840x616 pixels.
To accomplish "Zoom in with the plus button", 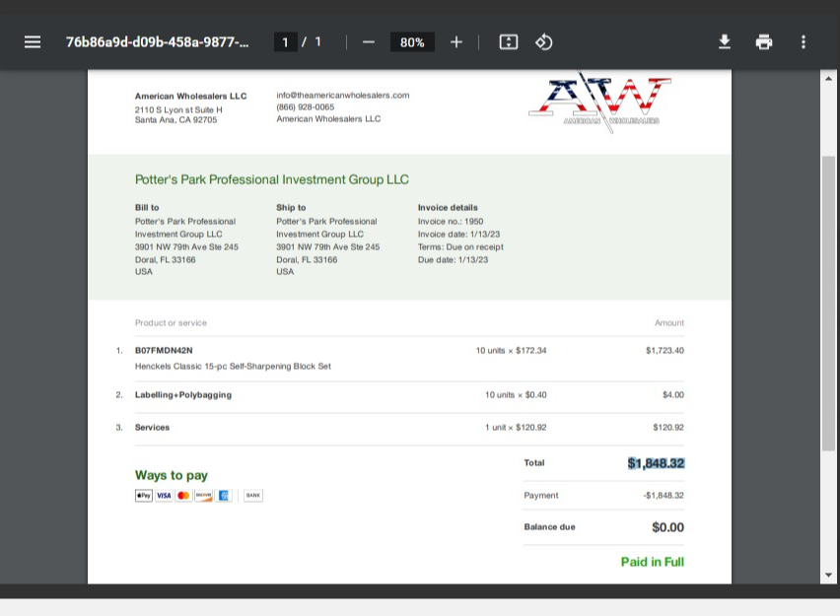I will pyautogui.click(x=455, y=41).
